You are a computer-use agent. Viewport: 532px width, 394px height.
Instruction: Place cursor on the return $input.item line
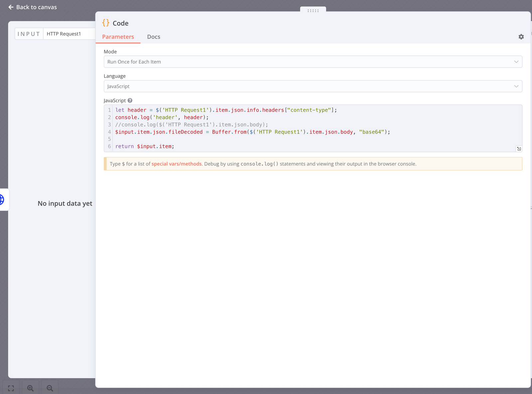point(145,147)
